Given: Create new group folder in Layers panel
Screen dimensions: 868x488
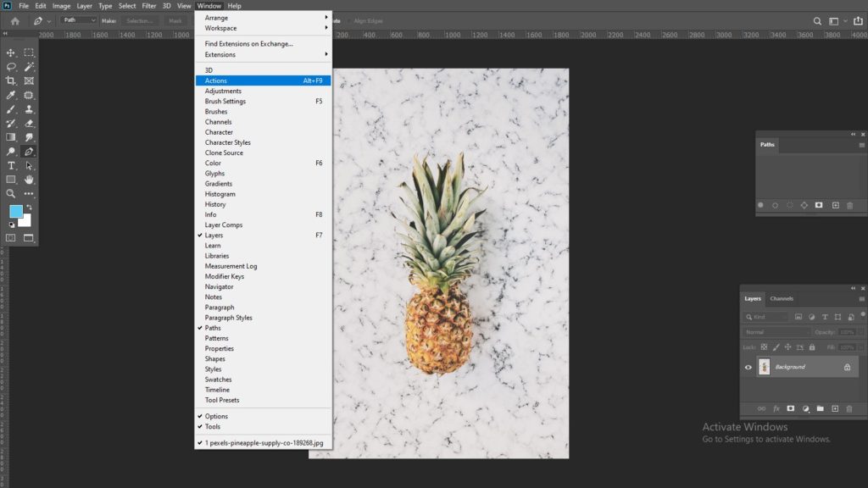Looking at the screenshot, I should coord(821,409).
